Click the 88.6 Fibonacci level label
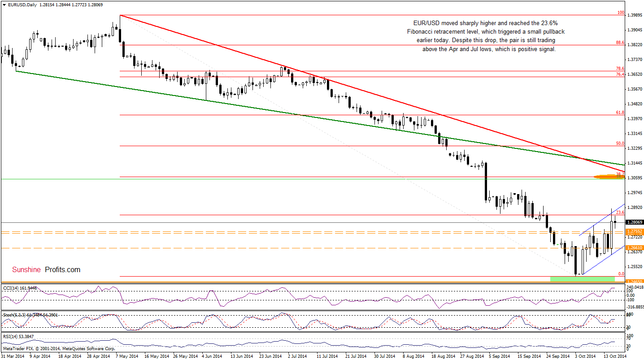The image size is (644, 360). tap(620, 42)
